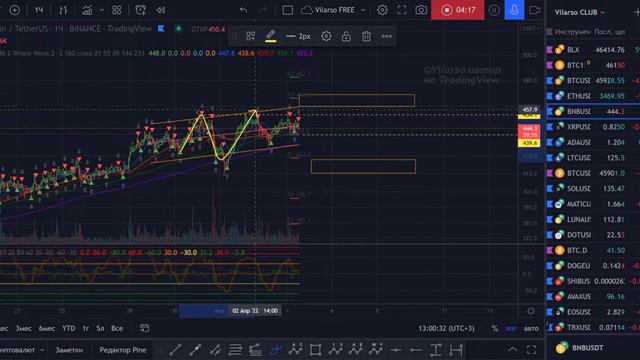The width and height of the screenshot is (640, 360).
Task: Select LUNAU row in watchlist
Action: 593,219
